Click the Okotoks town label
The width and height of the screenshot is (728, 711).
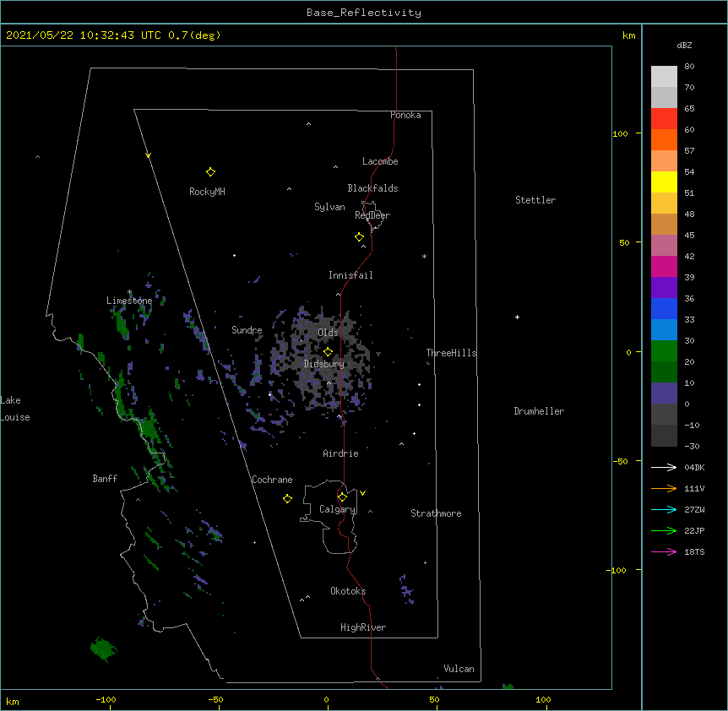pos(348,591)
